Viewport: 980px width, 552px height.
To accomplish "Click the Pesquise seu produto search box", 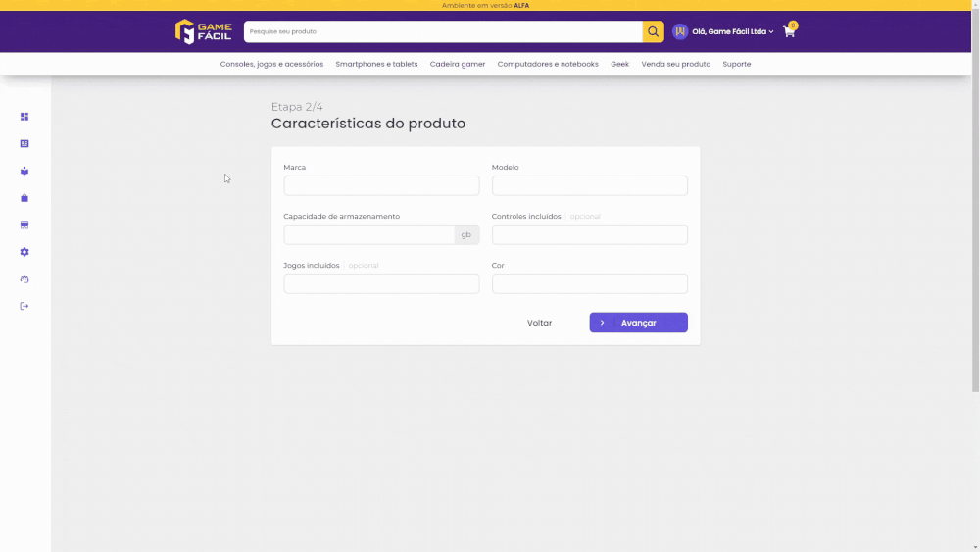I will (443, 31).
